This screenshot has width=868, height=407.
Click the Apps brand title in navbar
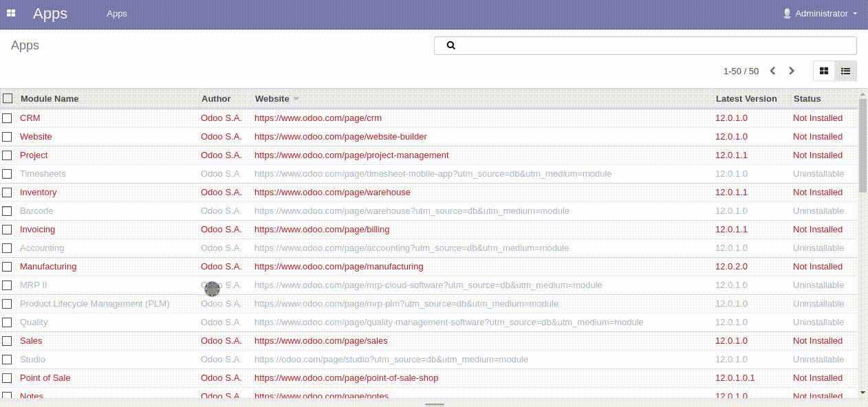tap(50, 14)
